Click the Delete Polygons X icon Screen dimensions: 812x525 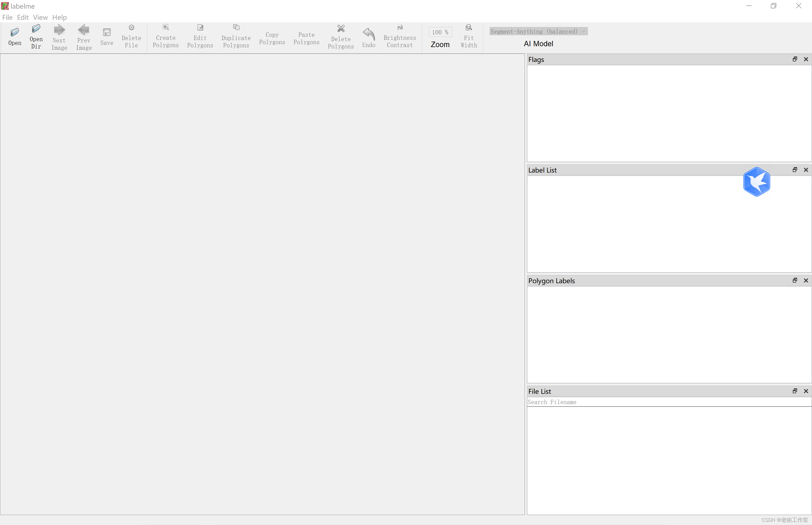tap(341, 29)
